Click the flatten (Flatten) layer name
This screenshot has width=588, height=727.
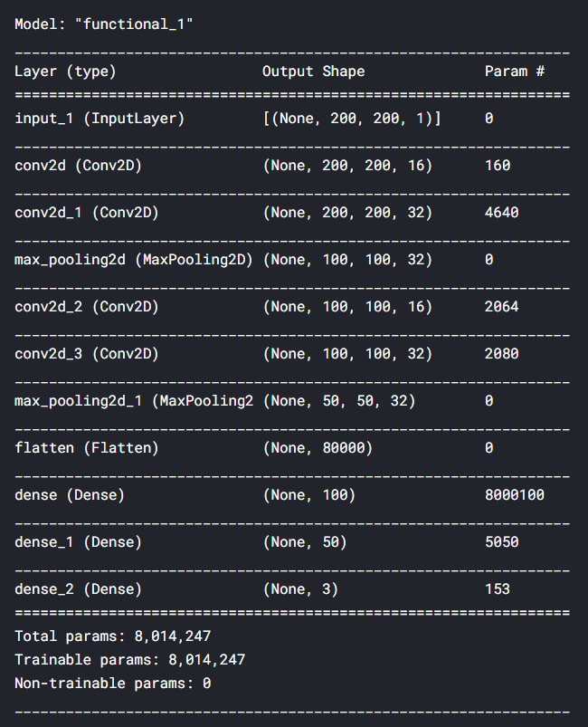pyautogui.click(x=87, y=447)
